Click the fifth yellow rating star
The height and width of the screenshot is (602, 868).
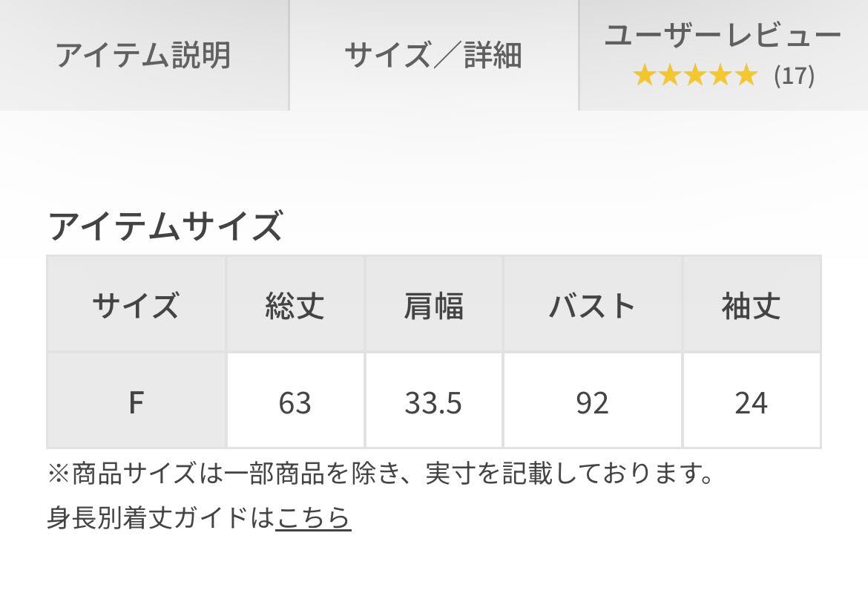click(745, 76)
